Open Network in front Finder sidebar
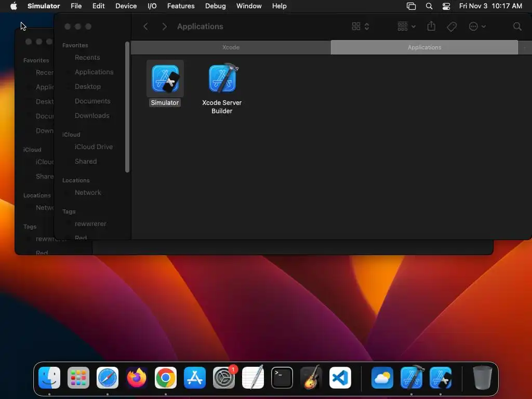 point(88,193)
